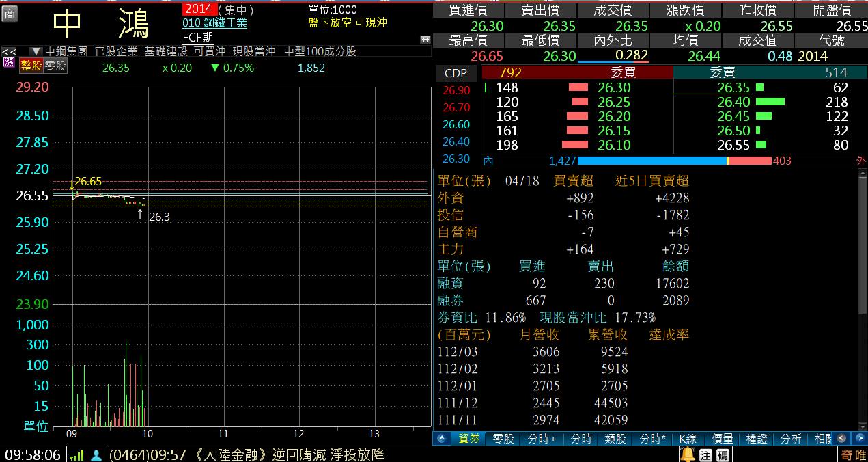The height and width of the screenshot is (462, 868).
Task: Switch to the 分析 tab
Action: click(791, 439)
